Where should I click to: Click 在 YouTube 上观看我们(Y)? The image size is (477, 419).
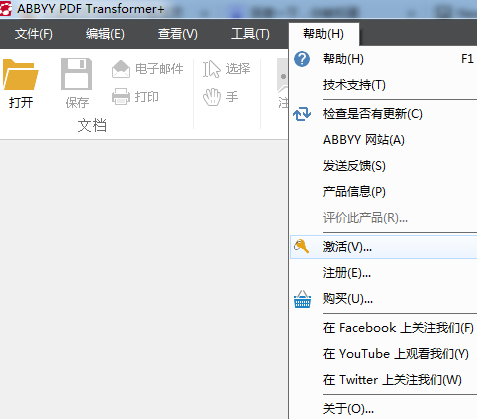click(383, 354)
